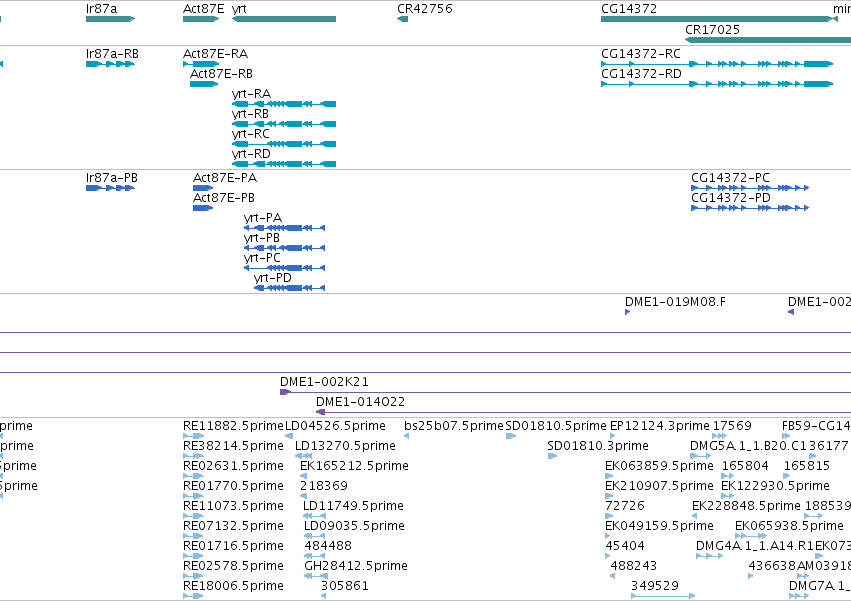This screenshot has width=851, height=601.
Task: Click the 484488 EST label
Action: tap(328, 547)
